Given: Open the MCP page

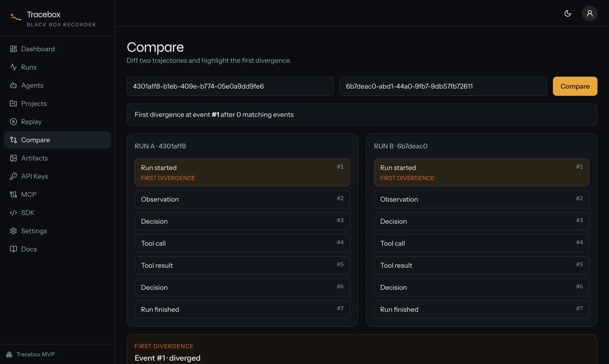Looking at the screenshot, I should [57, 194].
